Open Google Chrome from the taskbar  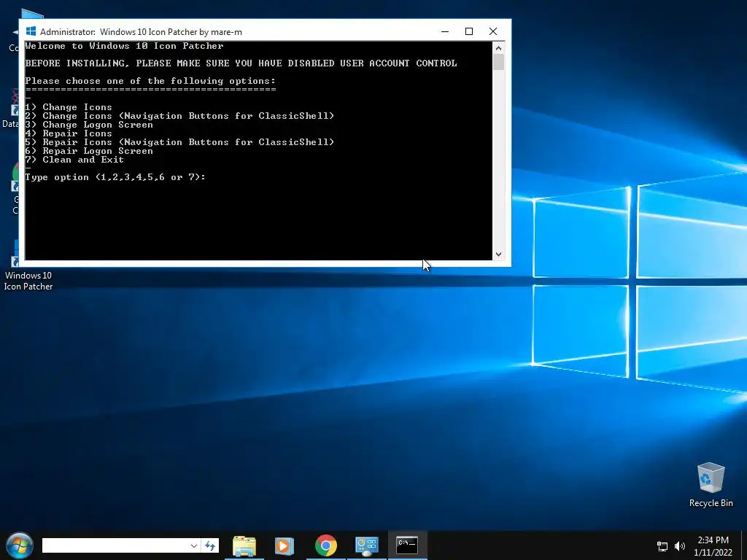coord(326,545)
